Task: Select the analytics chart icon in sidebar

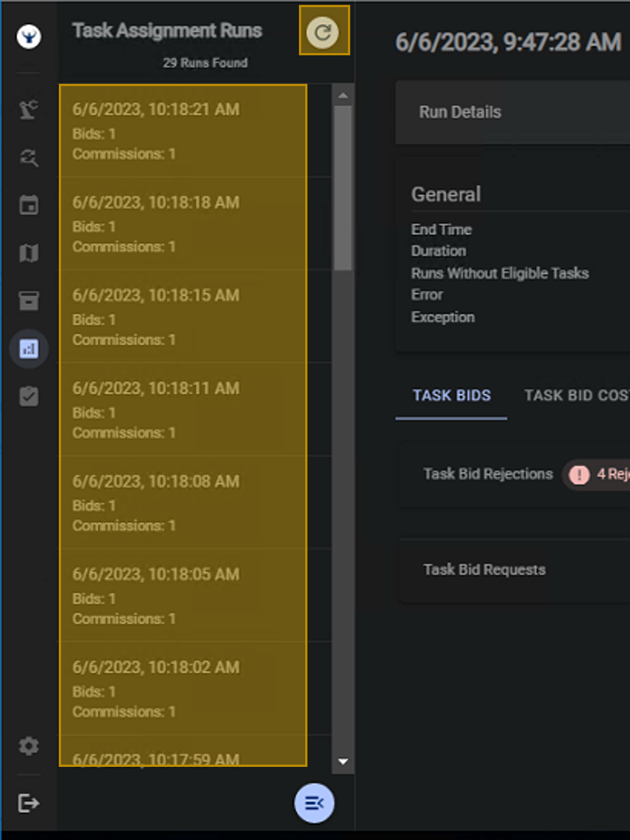Action: pos(29,349)
